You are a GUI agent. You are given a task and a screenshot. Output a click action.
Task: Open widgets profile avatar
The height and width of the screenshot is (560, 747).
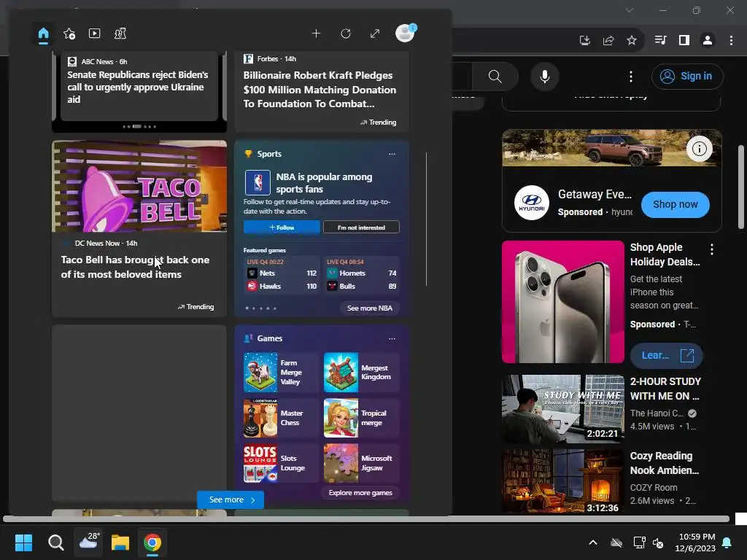coord(405,33)
